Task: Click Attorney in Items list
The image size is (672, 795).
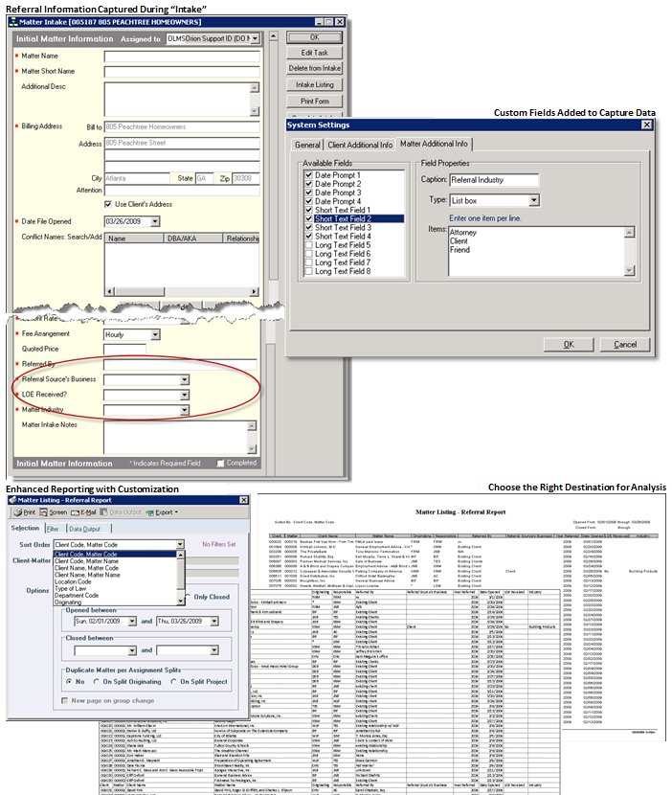Action: point(463,232)
